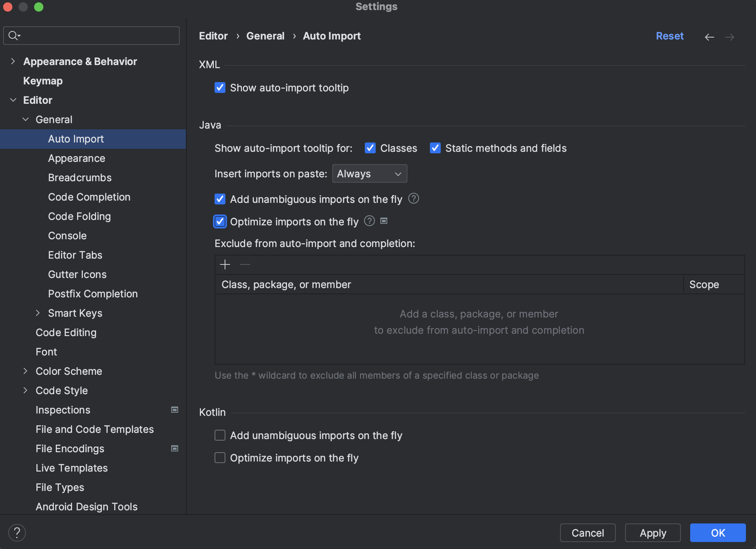
Task: Click the plus icon to add exclusion
Action: (x=225, y=265)
